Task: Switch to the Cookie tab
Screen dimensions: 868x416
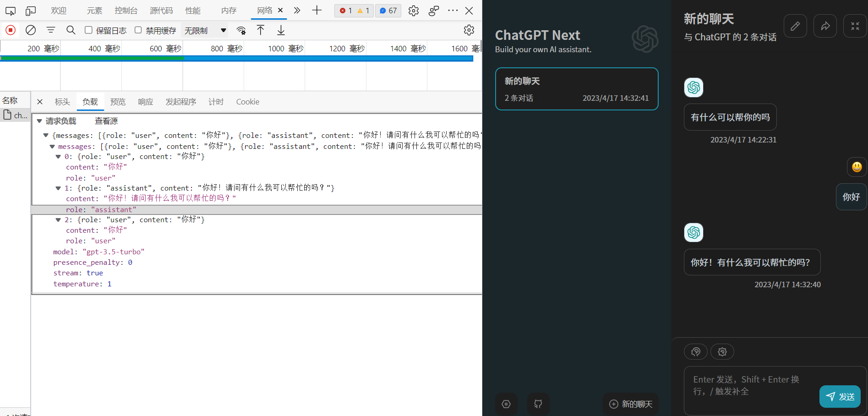Action: click(x=248, y=102)
